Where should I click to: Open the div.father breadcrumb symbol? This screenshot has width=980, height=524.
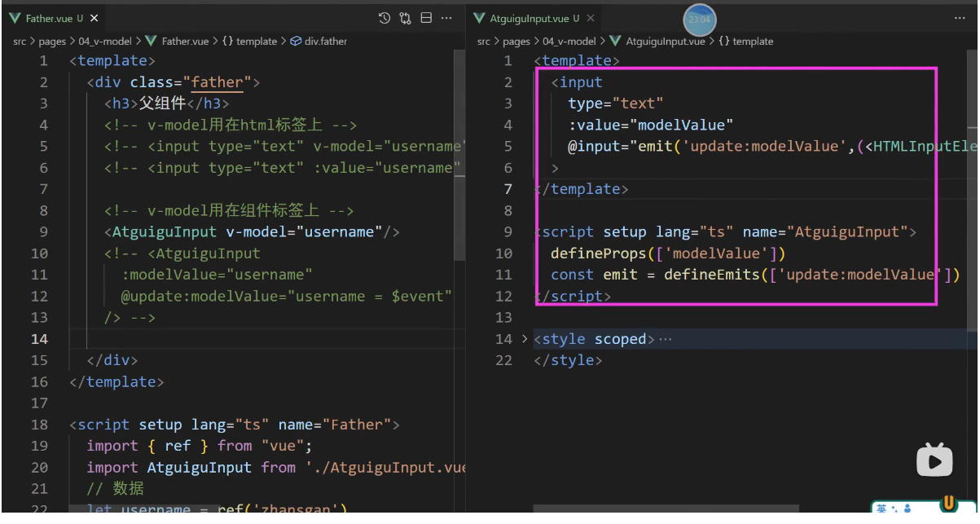pos(319,41)
